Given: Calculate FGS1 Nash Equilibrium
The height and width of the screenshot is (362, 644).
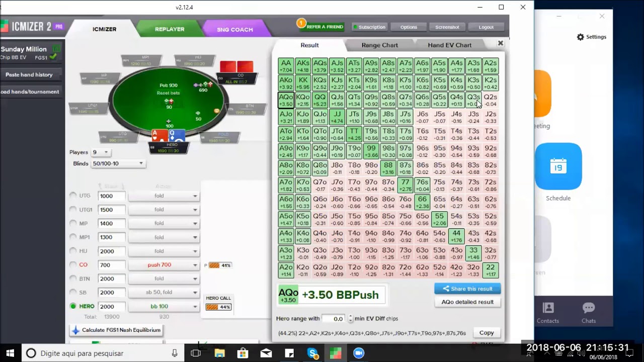Looking at the screenshot, I should pyautogui.click(x=116, y=330).
